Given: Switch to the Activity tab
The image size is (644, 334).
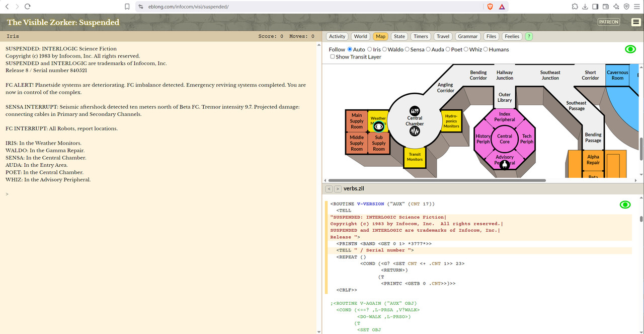Looking at the screenshot, I should click(x=337, y=36).
